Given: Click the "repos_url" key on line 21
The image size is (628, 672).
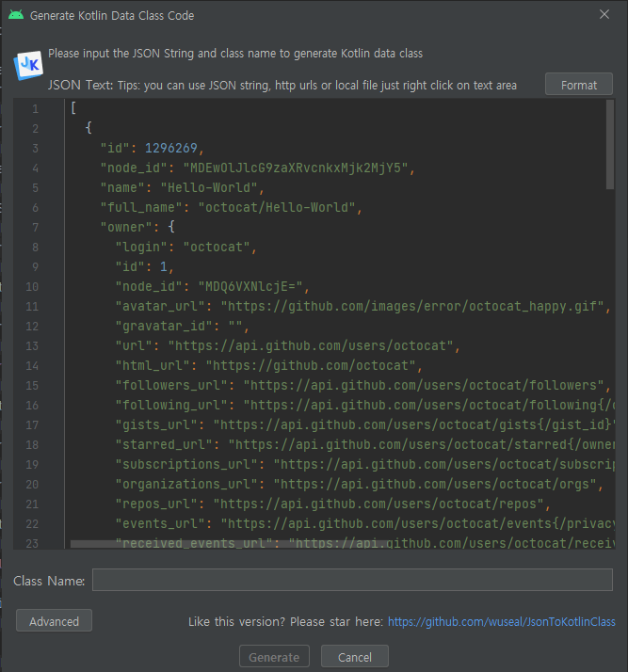Looking at the screenshot, I should point(156,504).
